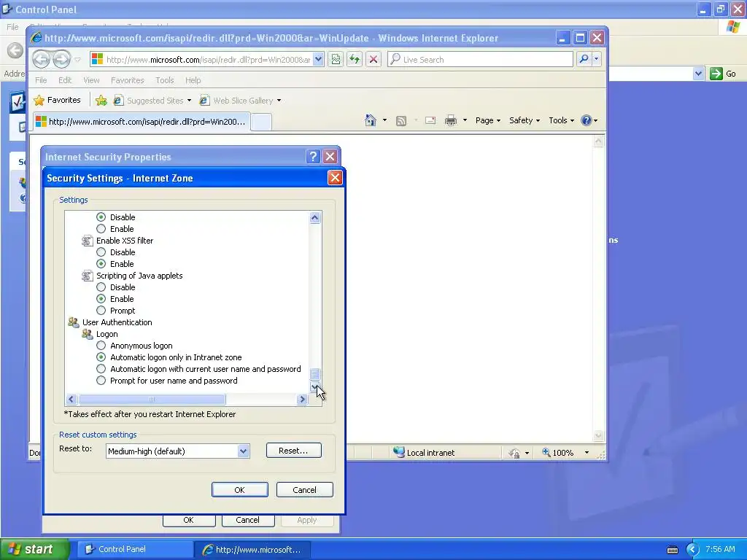Screen dimensions: 747x560
Task: Click the Live Search magnifier button
Action: coord(584,59)
